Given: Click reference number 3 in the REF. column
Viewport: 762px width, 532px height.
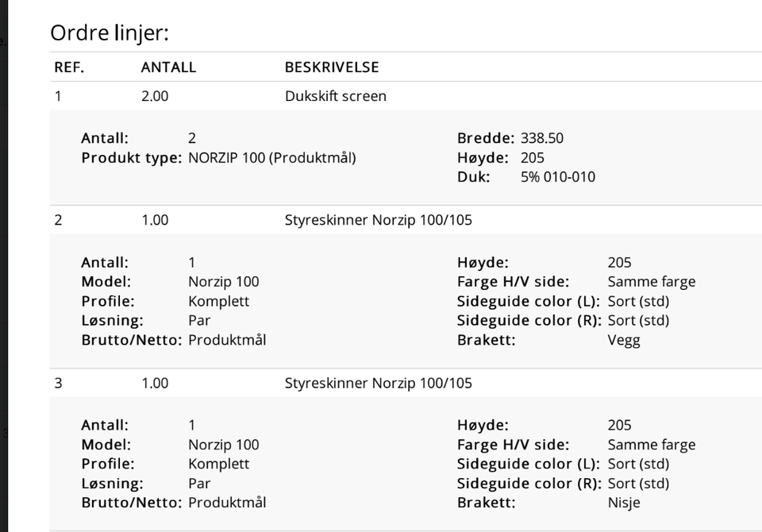Looking at the screenshot, I should point(58,383).
